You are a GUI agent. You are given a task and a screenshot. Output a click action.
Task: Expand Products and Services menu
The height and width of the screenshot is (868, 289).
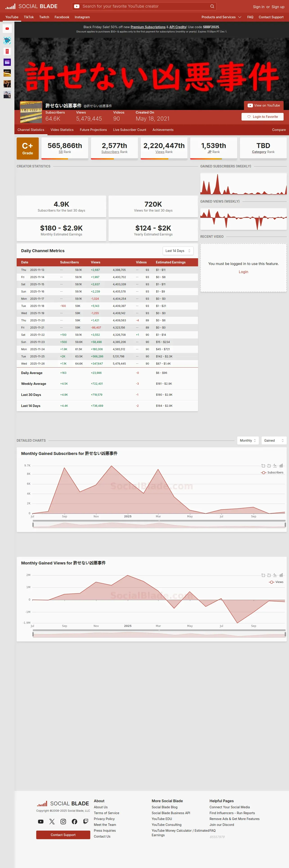pyautogui.click(x=221, y=17)
